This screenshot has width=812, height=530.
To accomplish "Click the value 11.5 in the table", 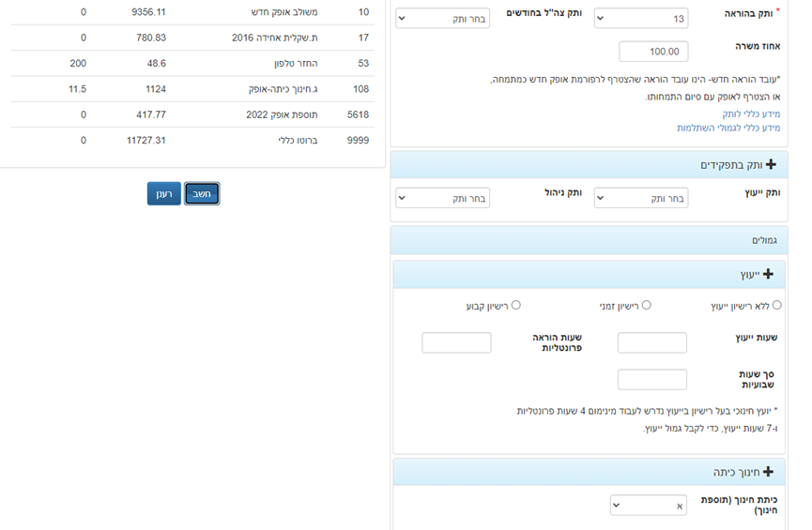I will [x=77, y=89].
